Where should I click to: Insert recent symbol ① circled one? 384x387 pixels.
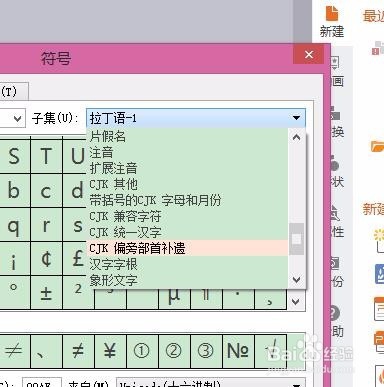[x=142, y=351]
